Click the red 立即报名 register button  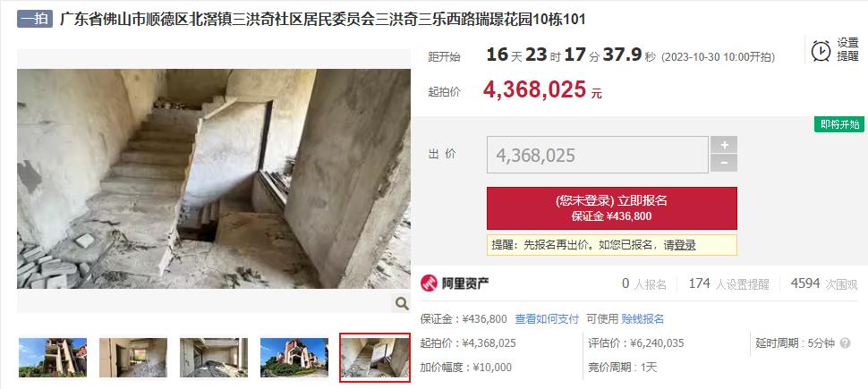click(612, 208)
